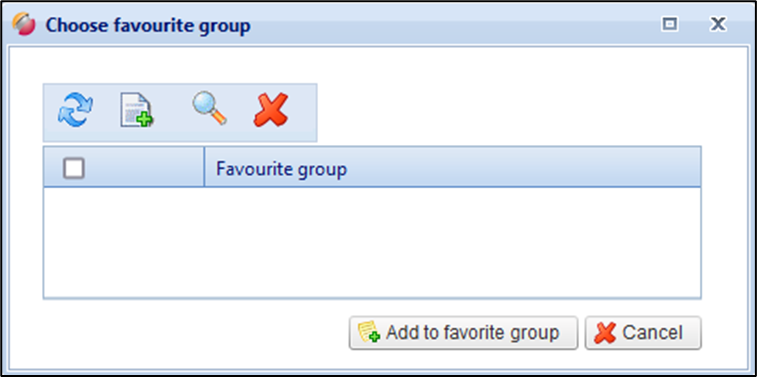Screen dimensions: 757x377
Task: Click the empty favourite group list area
Action: coord(372,242)
